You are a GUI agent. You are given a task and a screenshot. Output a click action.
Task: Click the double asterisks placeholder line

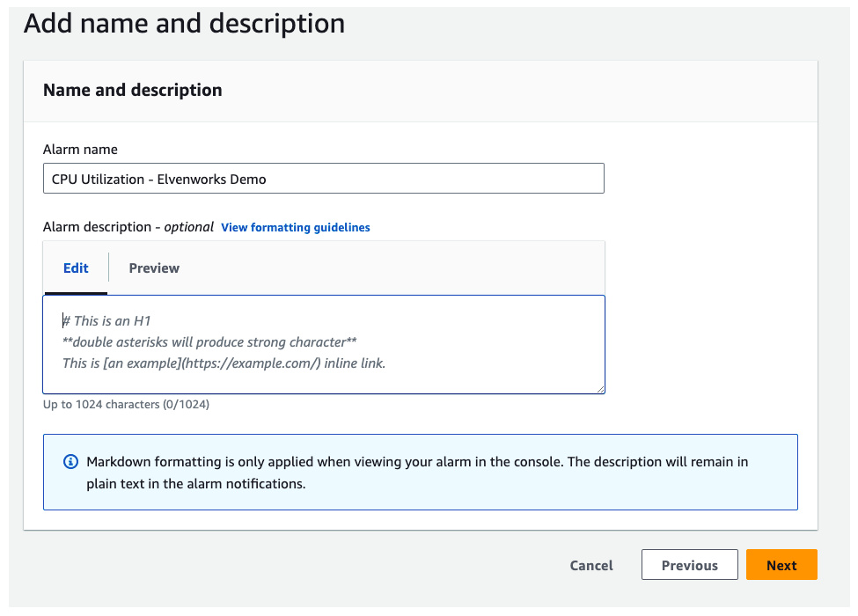209,341
